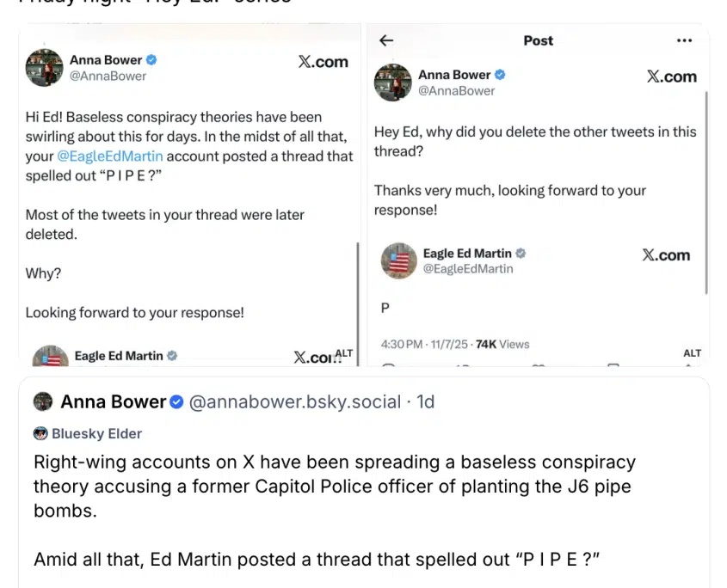
Task: Click the back arrow in the Post header
Action: click(386, 40)
